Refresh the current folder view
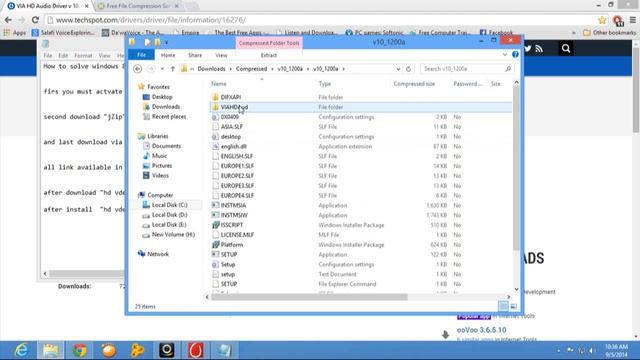The image size is (640, 360). [409, 69]
